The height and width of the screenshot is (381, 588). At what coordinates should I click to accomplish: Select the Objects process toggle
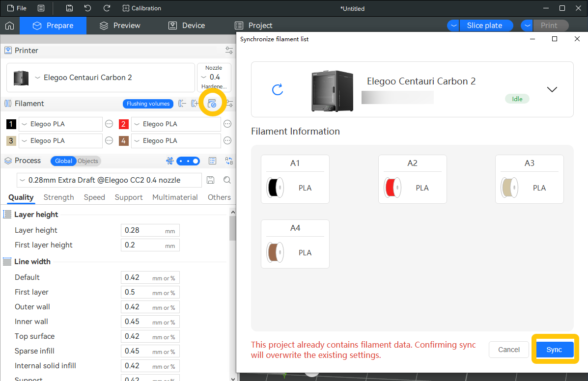(x=88, y=161)
